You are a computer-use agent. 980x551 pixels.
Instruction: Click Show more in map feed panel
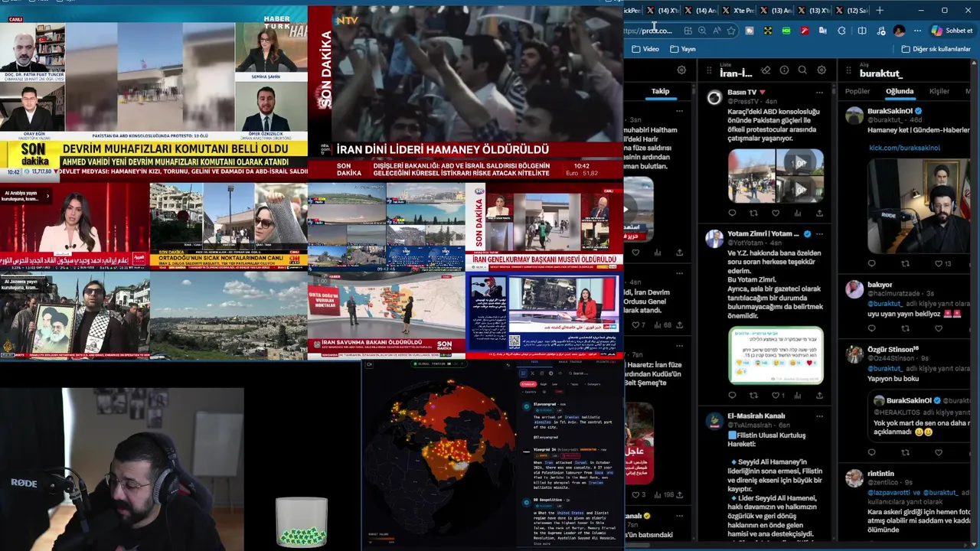541,544
